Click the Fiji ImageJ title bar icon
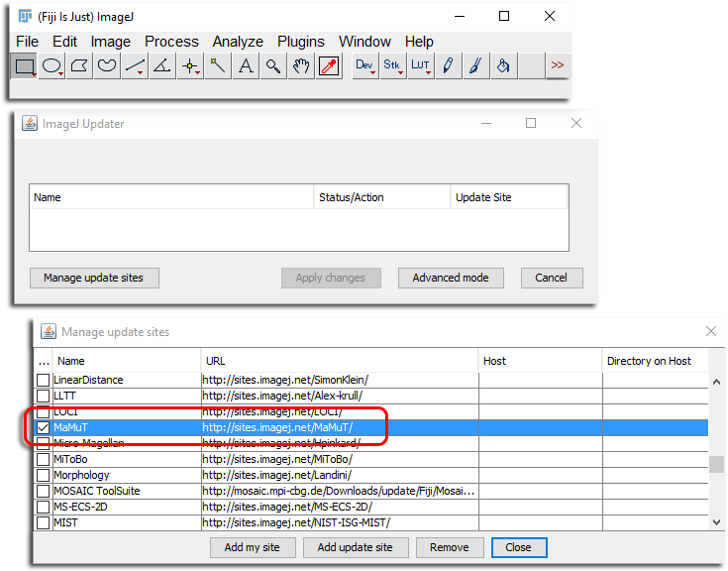This screenshot has height=571, width=728. pyautogui.click(x=25, y=16)
